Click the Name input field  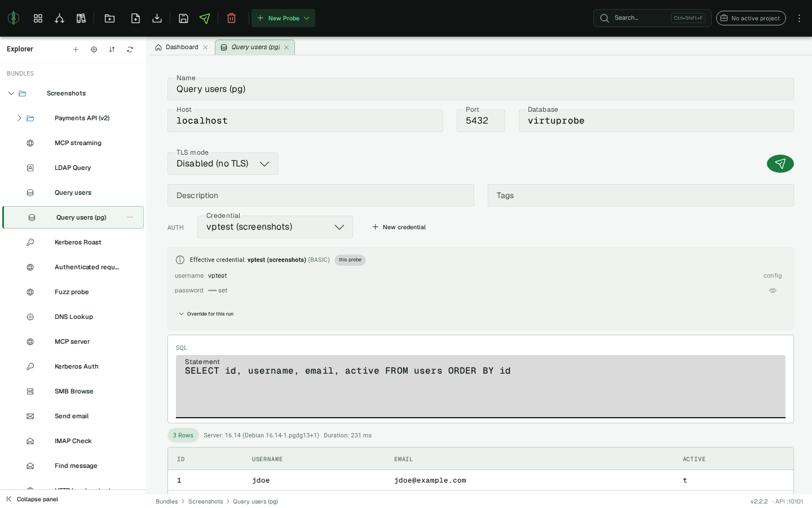(480, 89)
